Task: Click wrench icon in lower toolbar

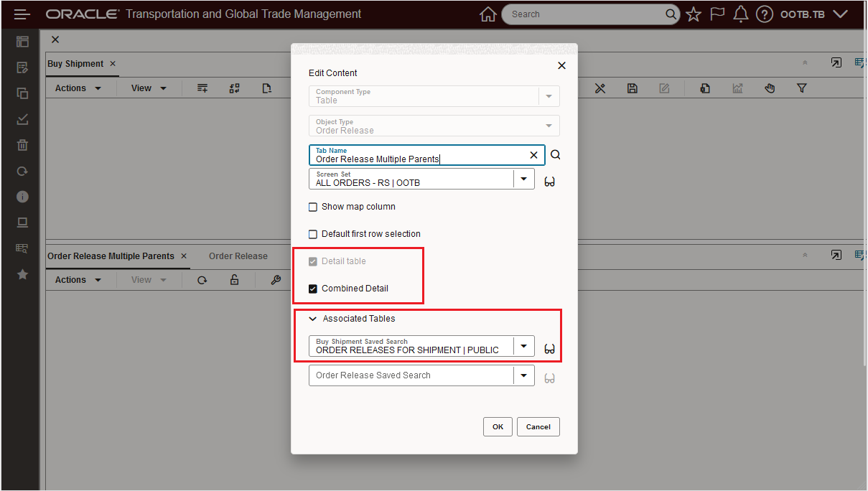Action: click(276, 280)
